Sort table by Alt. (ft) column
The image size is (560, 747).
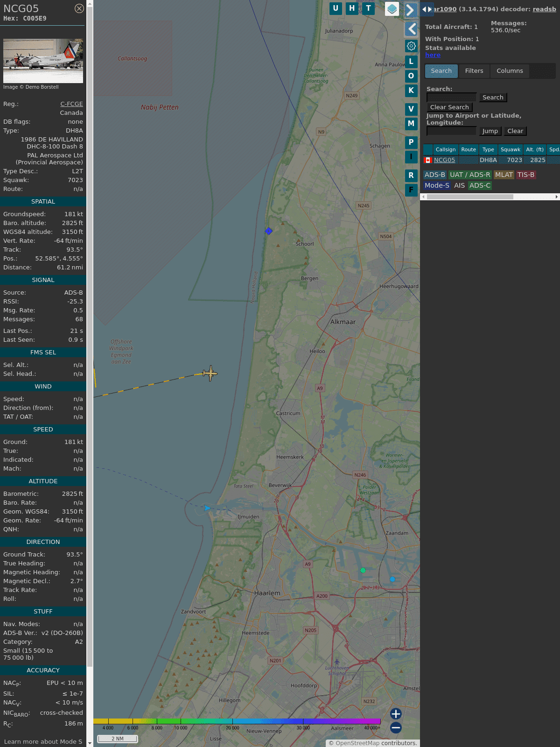[x=535, y=149]
